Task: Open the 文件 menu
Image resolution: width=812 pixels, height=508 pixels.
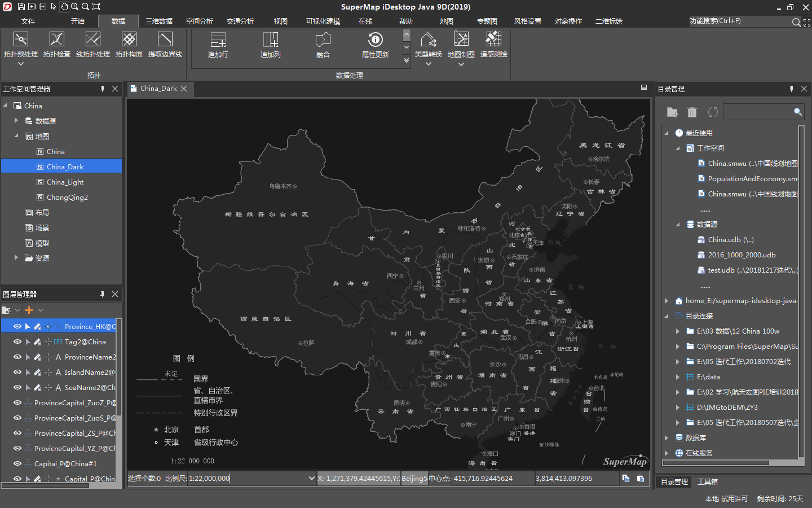Action: point(28,21)
